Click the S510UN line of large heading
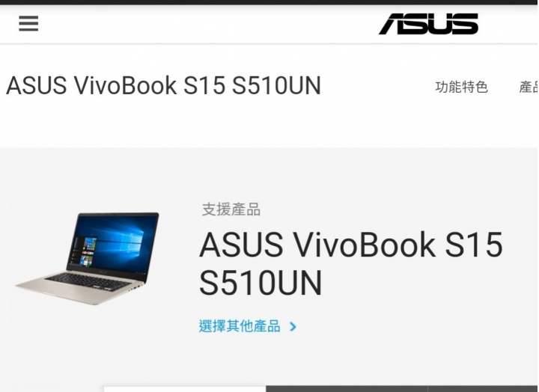The height and width of the screenshot is (392, 539). click(261, 283)
